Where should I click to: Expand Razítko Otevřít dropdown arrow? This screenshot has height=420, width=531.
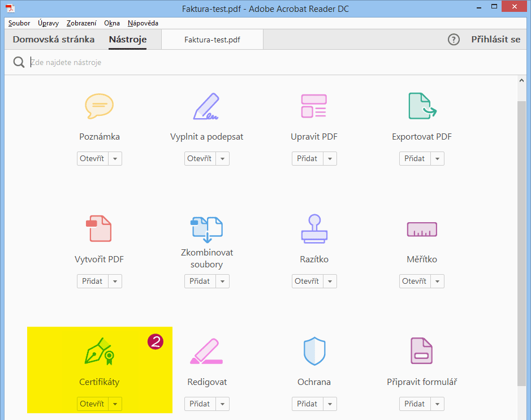330,282
